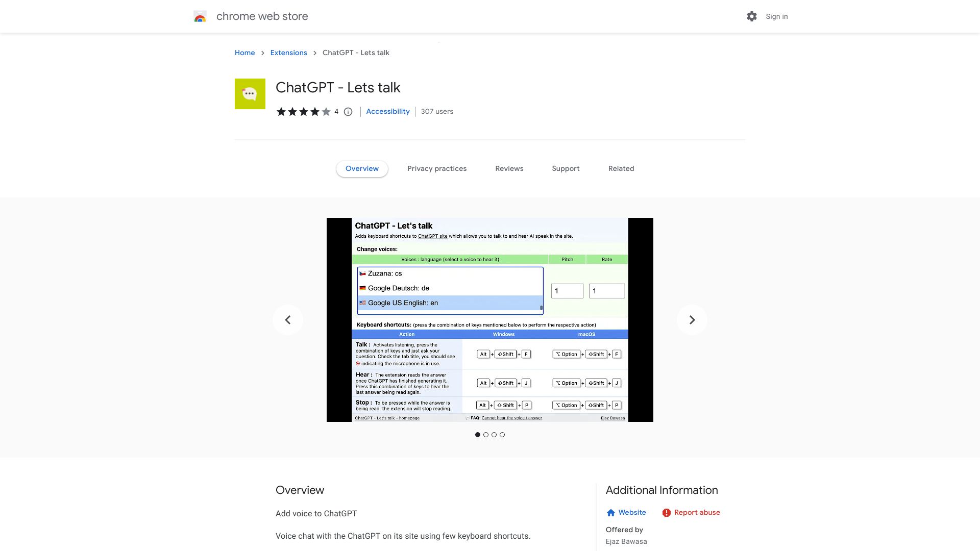Click the Zuzana Czech voice option
The height and width of the screenshot is (551, 980).
pyautogui.click(x=449, y=273)
